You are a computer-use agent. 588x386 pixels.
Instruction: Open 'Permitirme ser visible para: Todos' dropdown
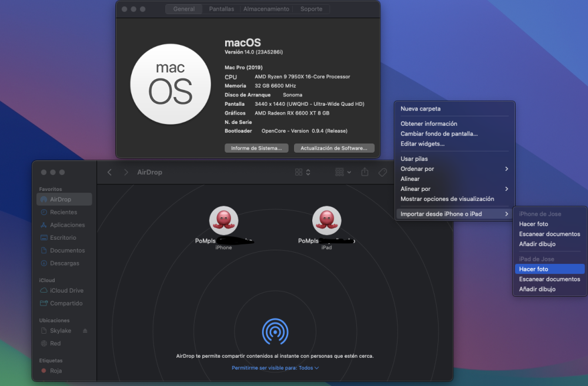point(275,368)
